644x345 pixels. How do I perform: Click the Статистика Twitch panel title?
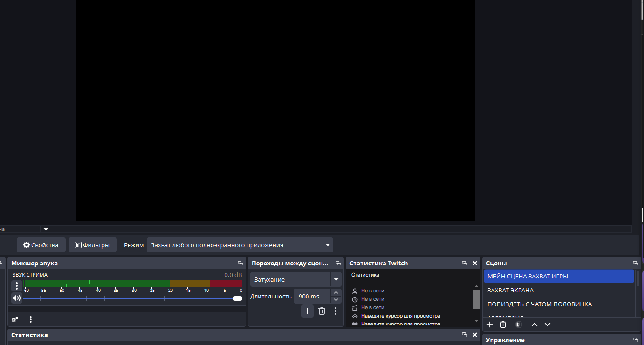(x=378, y=264)
